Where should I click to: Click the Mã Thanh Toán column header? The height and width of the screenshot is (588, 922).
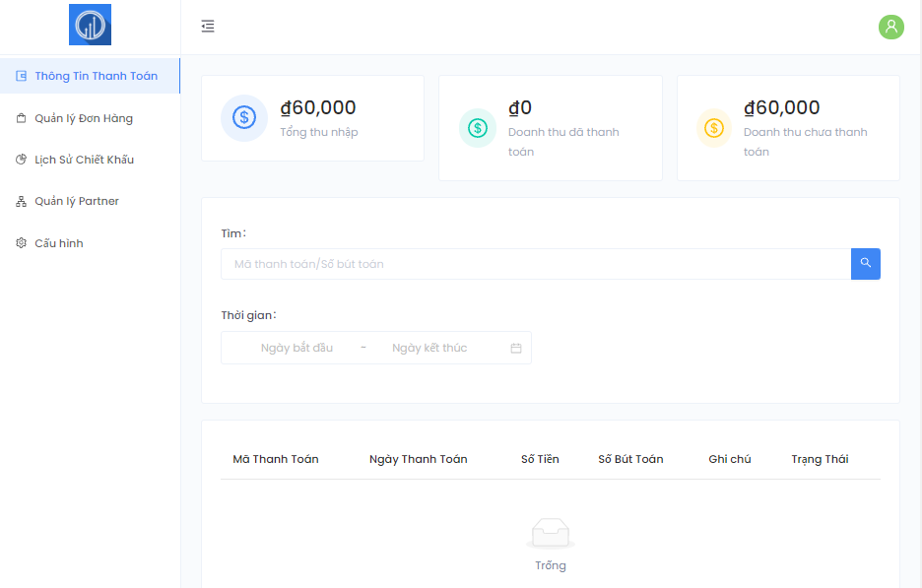pos(275,459)
